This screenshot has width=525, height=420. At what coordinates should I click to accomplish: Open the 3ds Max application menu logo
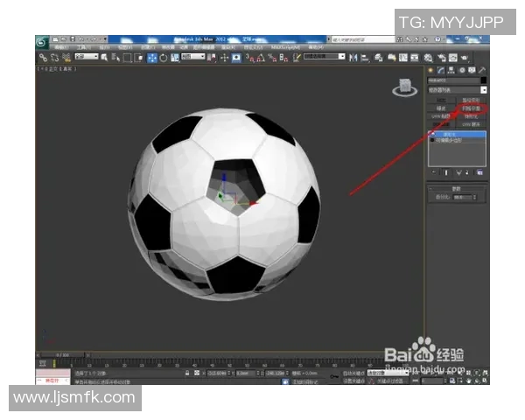point(41,41)
